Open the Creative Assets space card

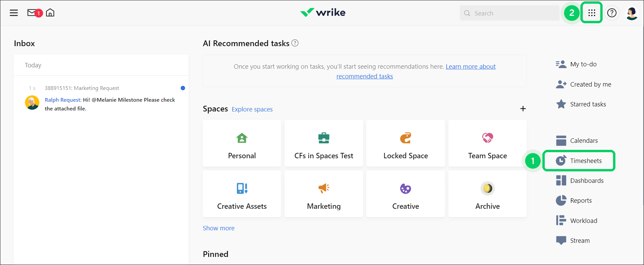(242, 194)
